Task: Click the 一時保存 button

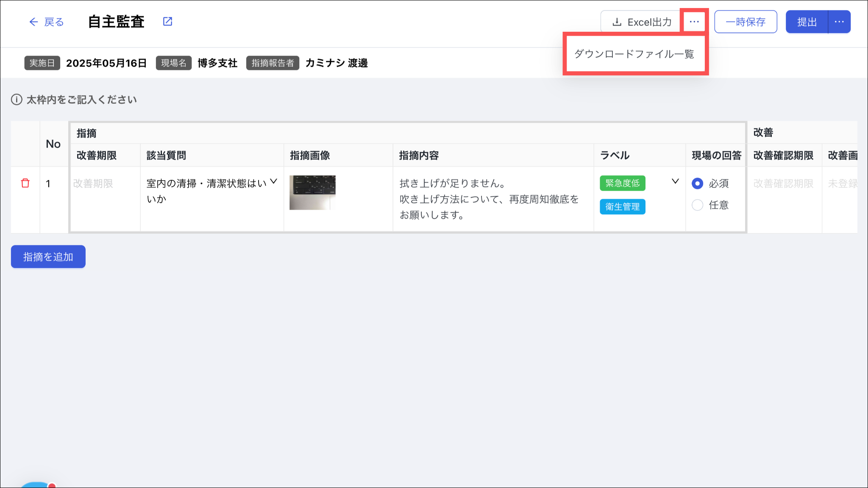Action: [746, 22]
